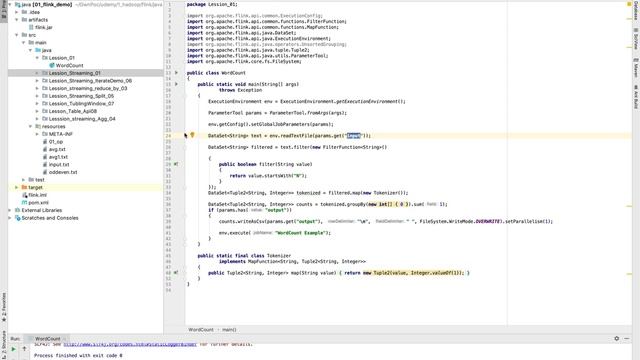Collapse the src folder
Image resolution: width=640 pixels, height=360 pixels.
(17, 35)
